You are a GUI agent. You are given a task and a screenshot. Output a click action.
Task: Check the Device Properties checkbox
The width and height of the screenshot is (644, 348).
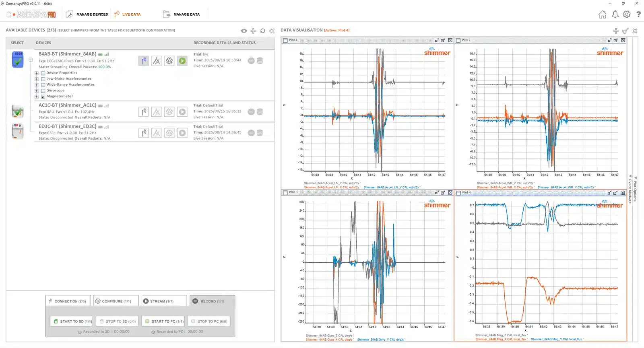pos(43,73)
